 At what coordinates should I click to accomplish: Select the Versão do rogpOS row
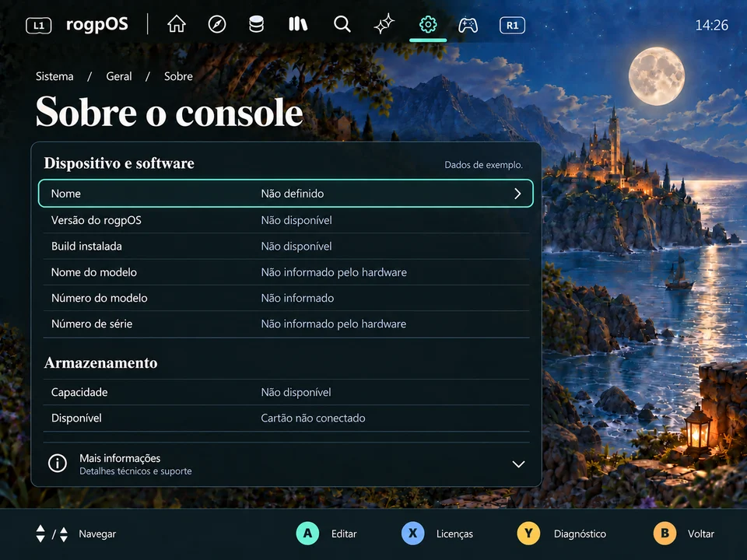pyautogui.click(x=286, y=220)
